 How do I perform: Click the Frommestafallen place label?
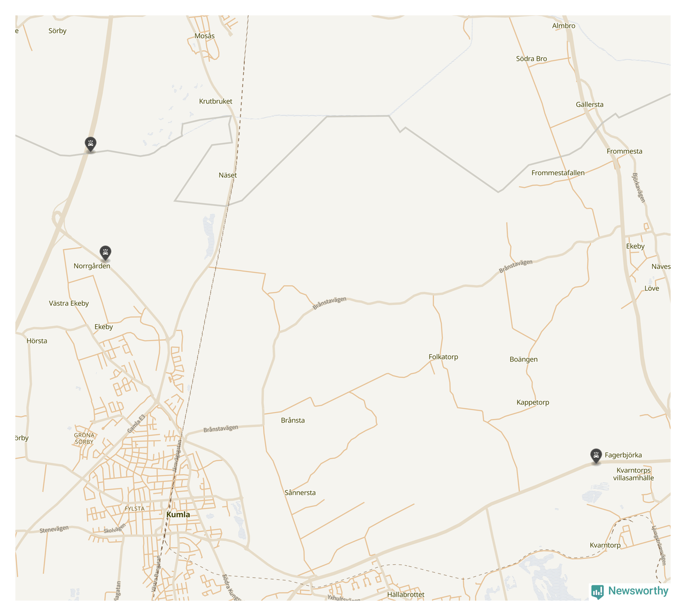[558, 173]
